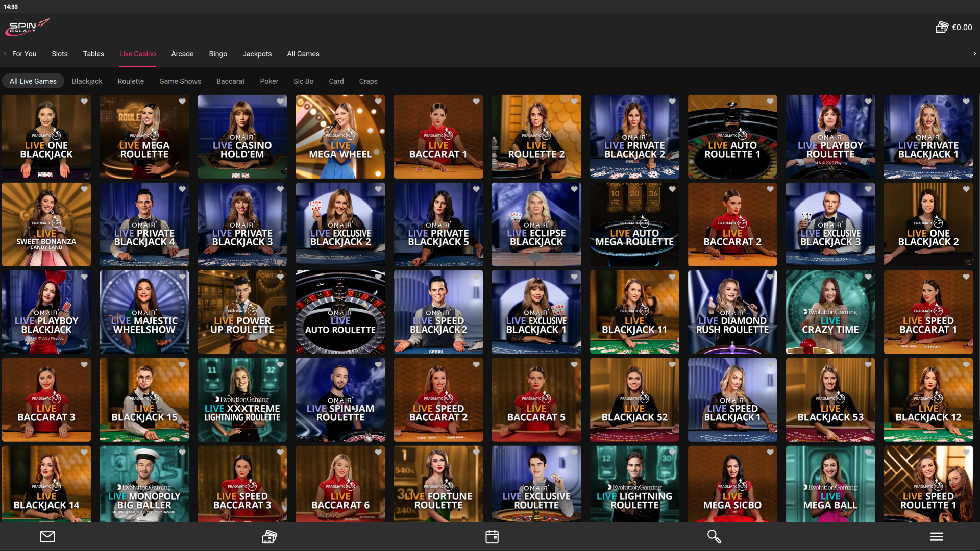Open the wallet icon in the bottom bar
This screenshot has width=980, height=551.
[269, 536]
